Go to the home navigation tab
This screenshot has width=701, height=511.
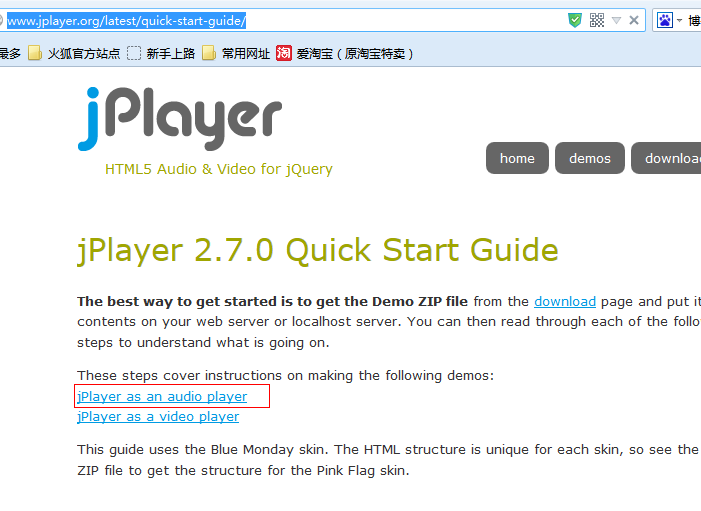tap(517, 158)
